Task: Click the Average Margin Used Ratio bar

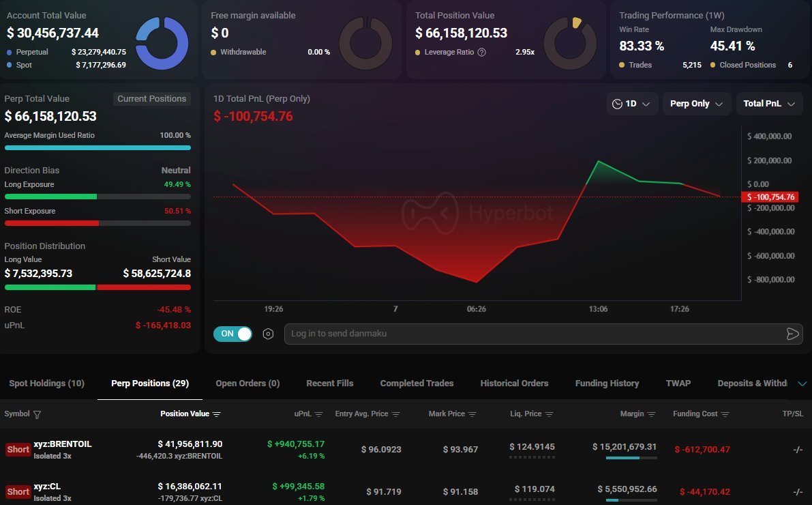Action: pos(98,148)
